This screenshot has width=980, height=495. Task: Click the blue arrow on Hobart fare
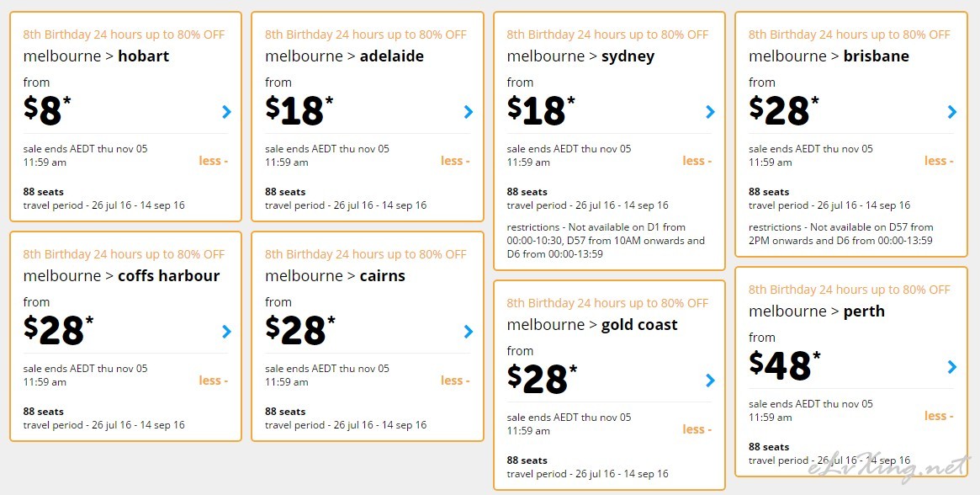(226, 112)
